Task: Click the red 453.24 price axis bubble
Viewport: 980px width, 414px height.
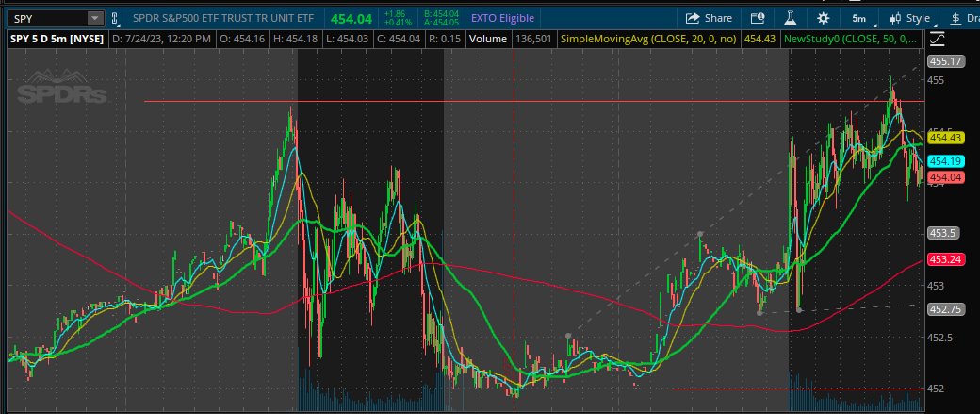Action: tap(945, 259)
